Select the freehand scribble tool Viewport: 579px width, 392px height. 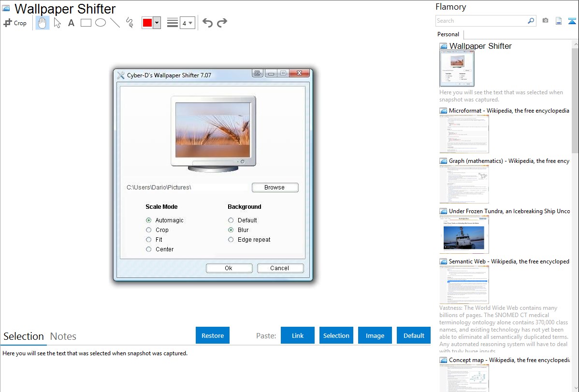click(x=130, y=23)
